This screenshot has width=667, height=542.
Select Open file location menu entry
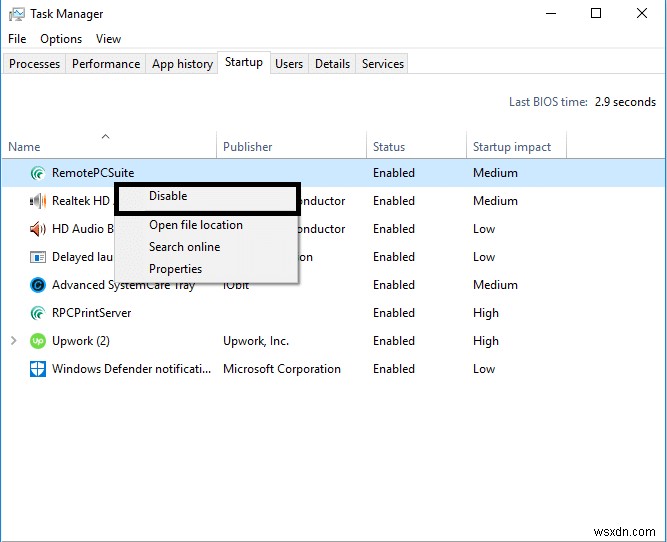coord(196,225)
